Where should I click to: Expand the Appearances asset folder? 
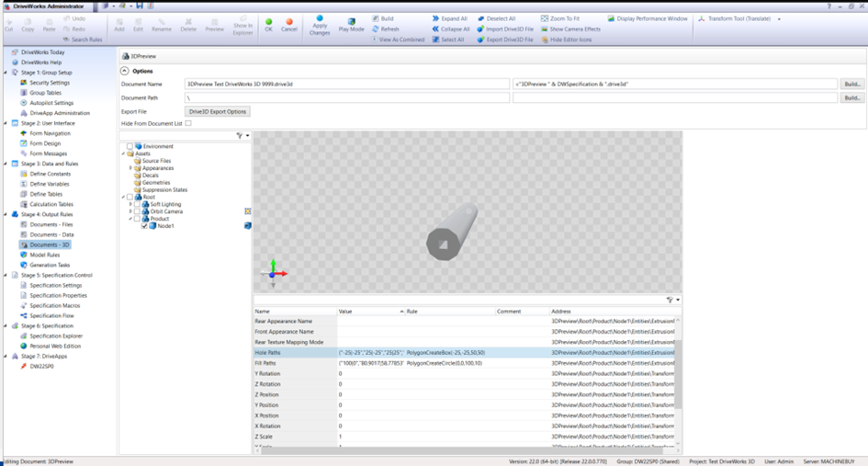(130, 168)
